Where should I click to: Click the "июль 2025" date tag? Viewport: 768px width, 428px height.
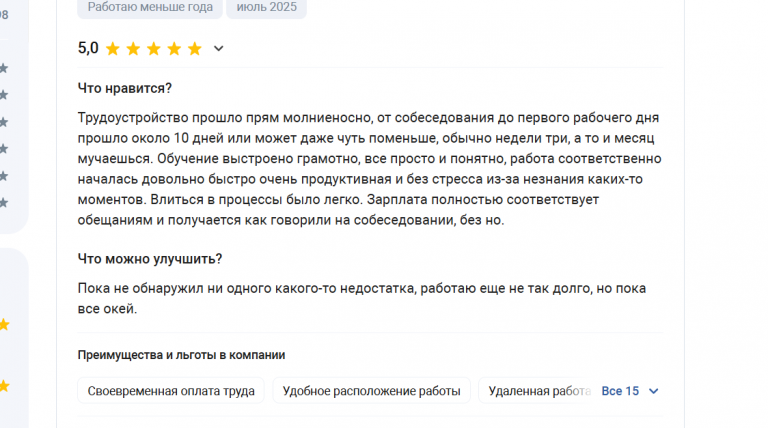coord(266,7)
